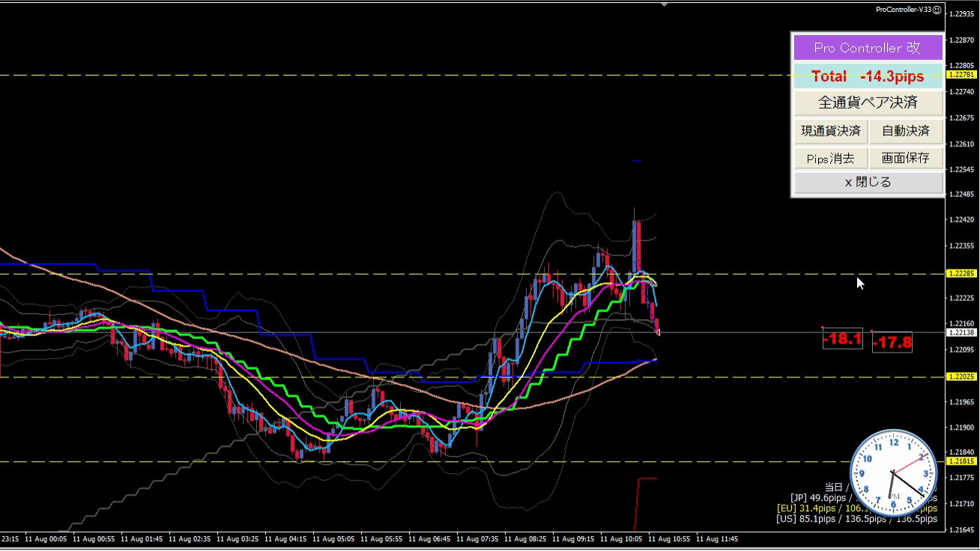Select the -18.1 pips label
The height and width of the screenshot is (551, 980).
[x=843, y=339]
